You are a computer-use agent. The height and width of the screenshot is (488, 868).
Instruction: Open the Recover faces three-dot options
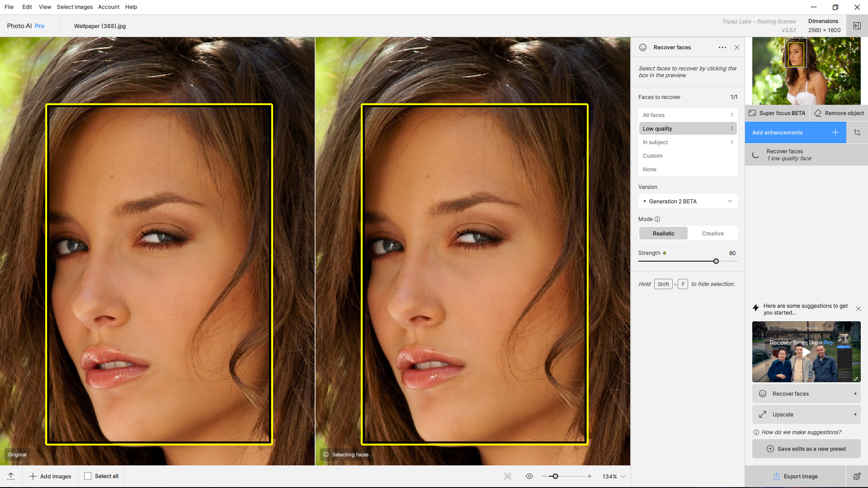[722, 47]
